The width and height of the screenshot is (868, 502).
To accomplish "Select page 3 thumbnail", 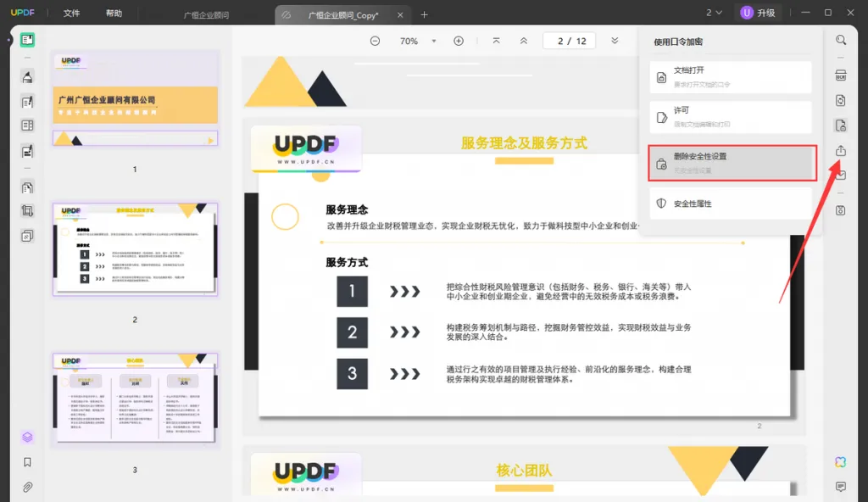I will 135,399.
